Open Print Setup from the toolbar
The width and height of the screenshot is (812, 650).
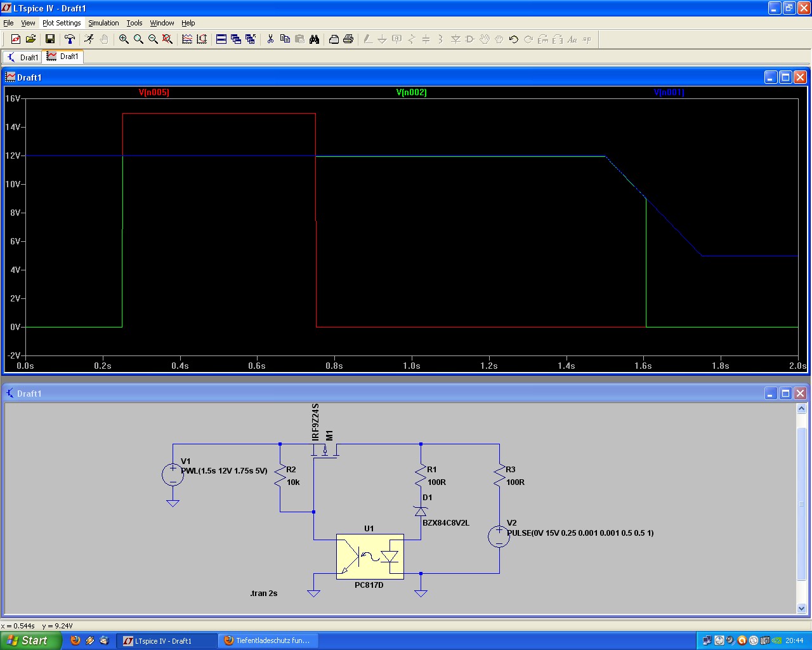point(334,39)
